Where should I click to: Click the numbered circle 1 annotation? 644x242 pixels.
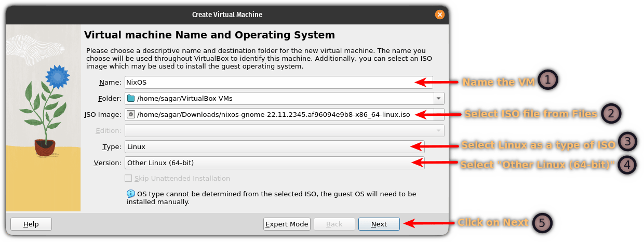click(548, 80)
